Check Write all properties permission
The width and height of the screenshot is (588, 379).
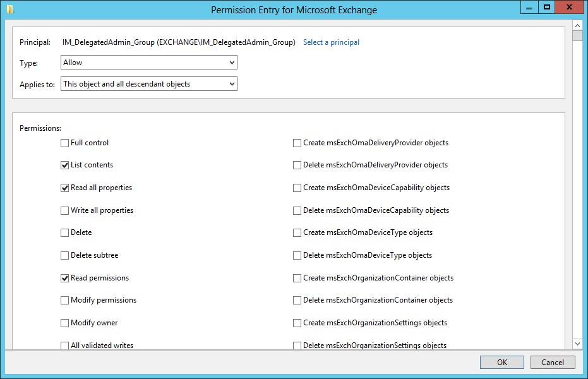click(64, 210)
